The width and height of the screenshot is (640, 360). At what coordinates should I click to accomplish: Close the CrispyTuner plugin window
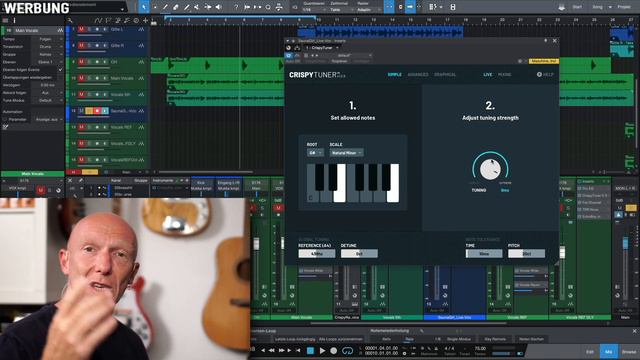pyautogui.click(x=554, y=40)
